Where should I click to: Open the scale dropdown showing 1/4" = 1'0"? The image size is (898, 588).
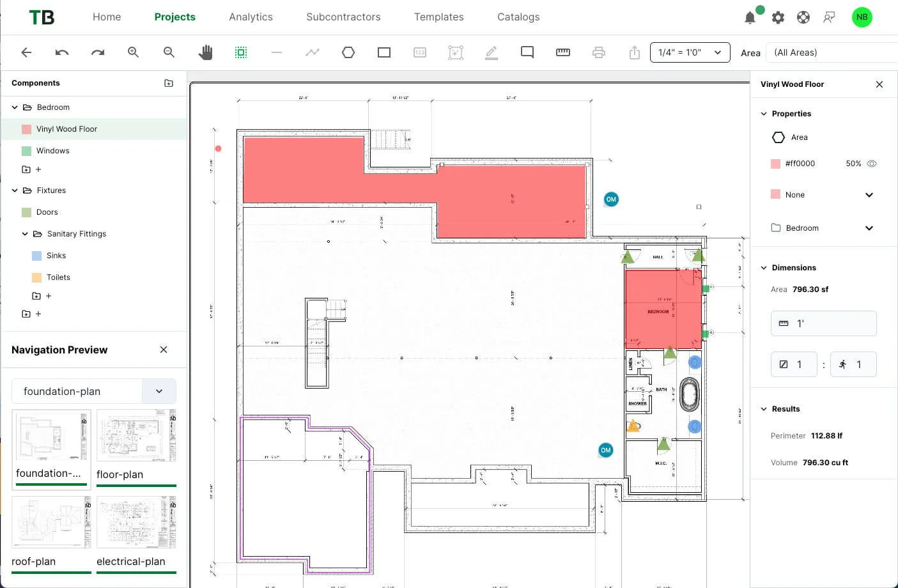pos(690,52)
